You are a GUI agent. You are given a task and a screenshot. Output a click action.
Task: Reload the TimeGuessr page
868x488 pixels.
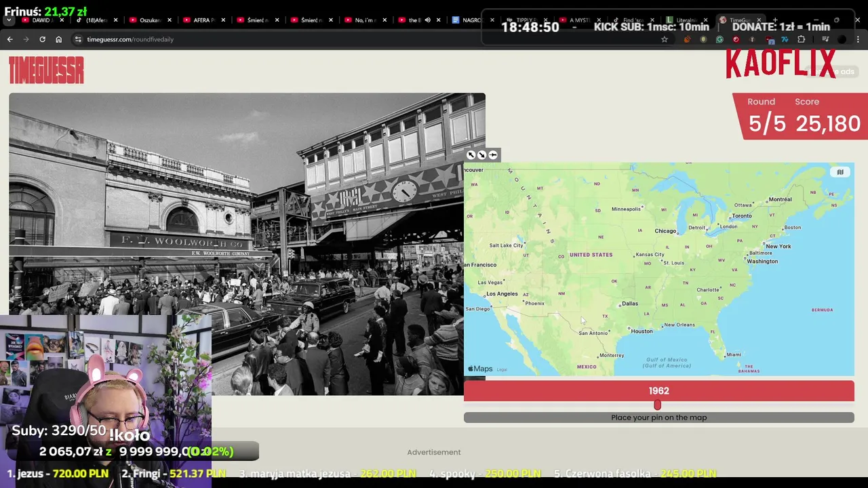[42, 39]
